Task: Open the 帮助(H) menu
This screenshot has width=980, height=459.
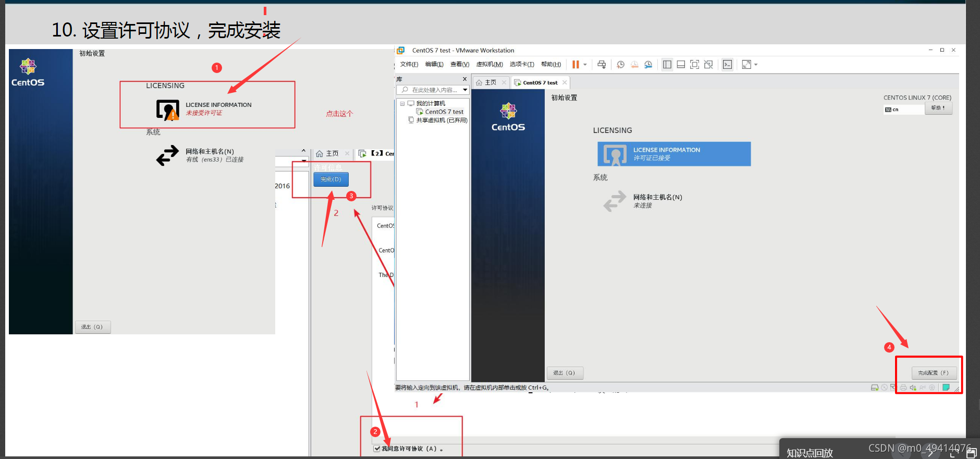Action: point(551,64)
